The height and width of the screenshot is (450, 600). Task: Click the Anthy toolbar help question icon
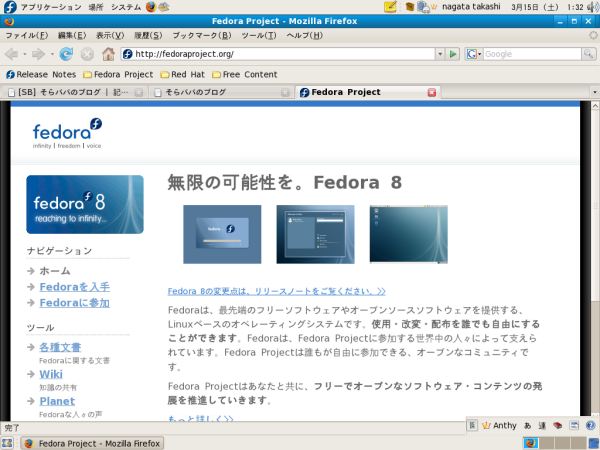pyautogui.click(x=590, y=426)
